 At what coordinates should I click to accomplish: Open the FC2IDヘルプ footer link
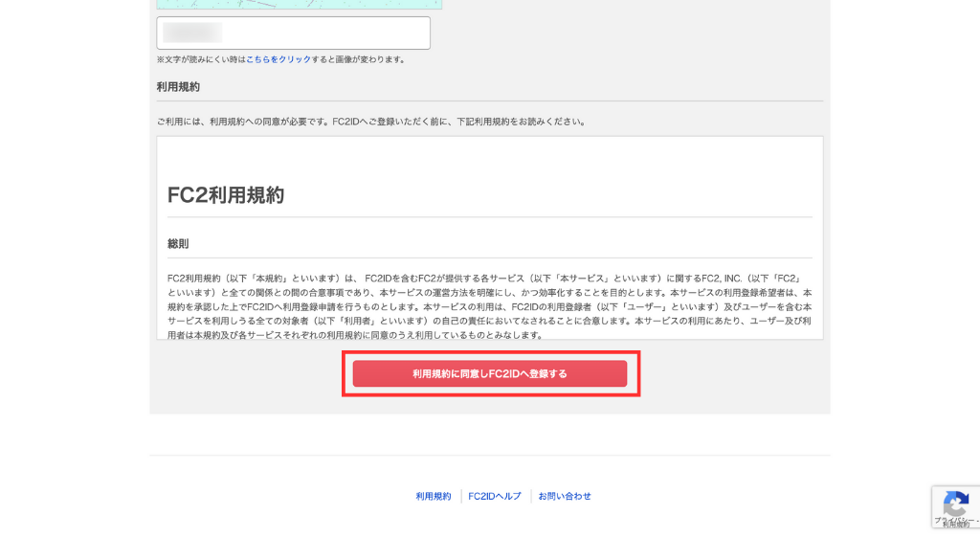pyautogui.click(x=495, y=497)
